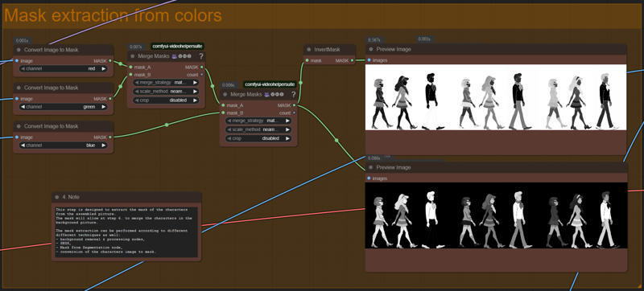644x291 pixels.
Task: Open crop dropdown in 0.006s Merge Masks
Action: (x=258, y=138)
